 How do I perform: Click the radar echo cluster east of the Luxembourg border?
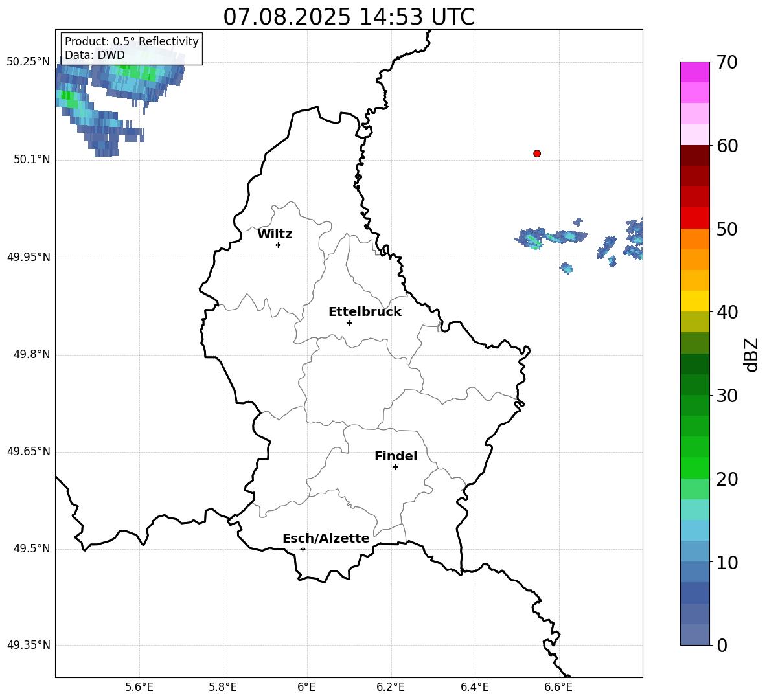550,237
